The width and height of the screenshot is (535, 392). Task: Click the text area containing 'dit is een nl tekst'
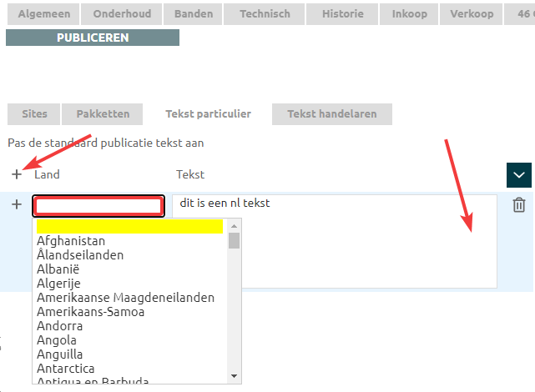[334, 242]
